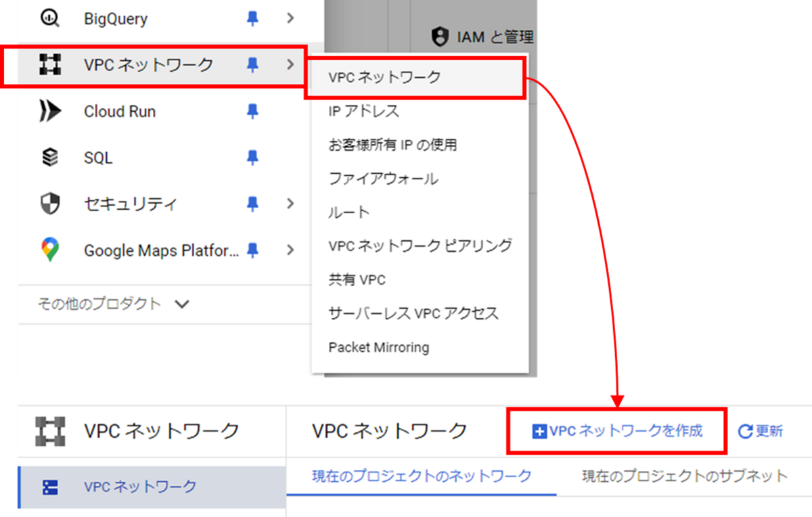Expand その他のプロダクト section
The height and width of the screenshot is (517, 812).
tap(113, 304)
